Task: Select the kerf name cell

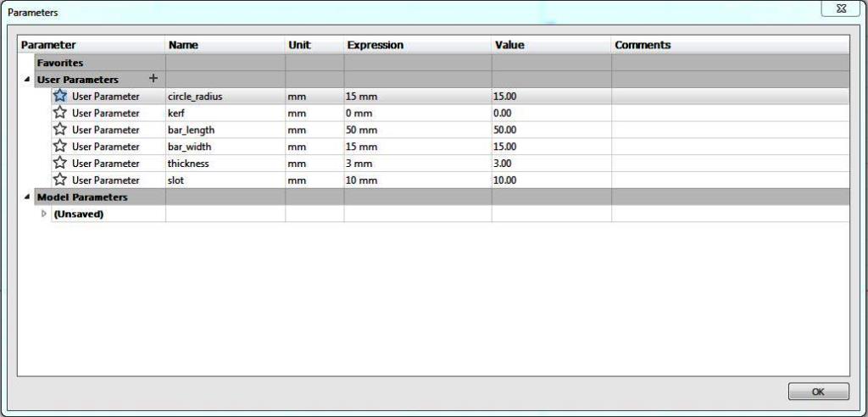Action: pos(225,113)
